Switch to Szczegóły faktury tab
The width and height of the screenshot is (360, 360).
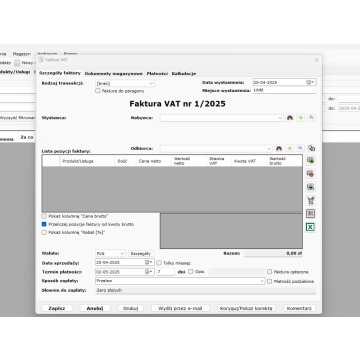coord(60,73)
